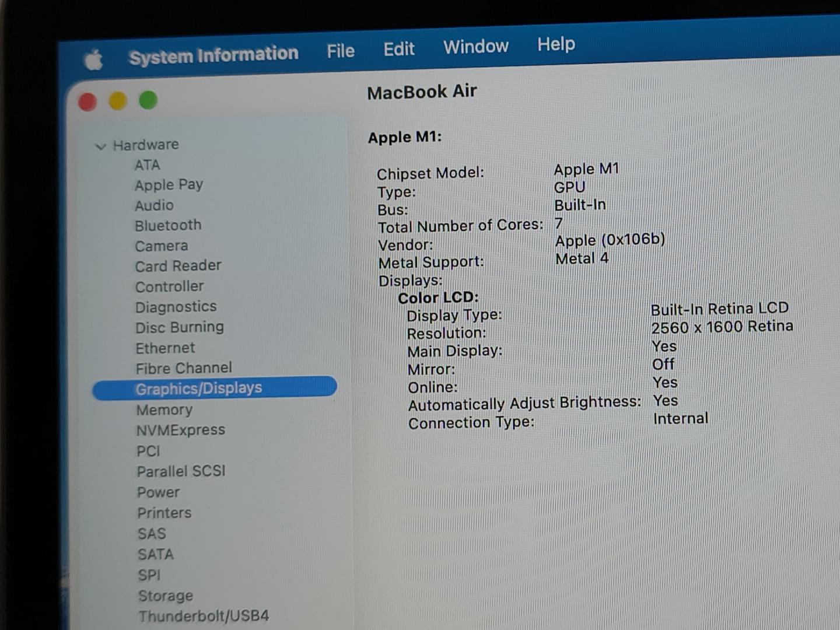Open the Help menu
The height and width of the screenshot is (630, 840).
pyautogui.click(x=556, y=44)
